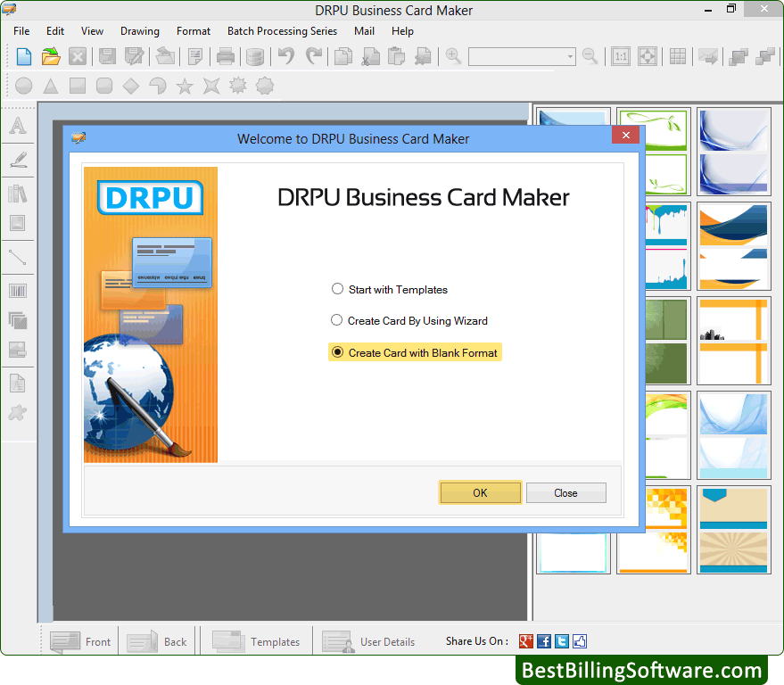Select the star shape tool
The image size is (784, 685).
pos(185,86)
